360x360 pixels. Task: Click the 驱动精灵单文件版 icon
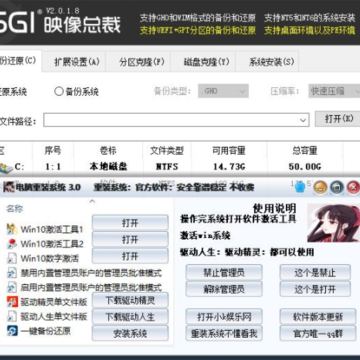[x=12, y=302]
